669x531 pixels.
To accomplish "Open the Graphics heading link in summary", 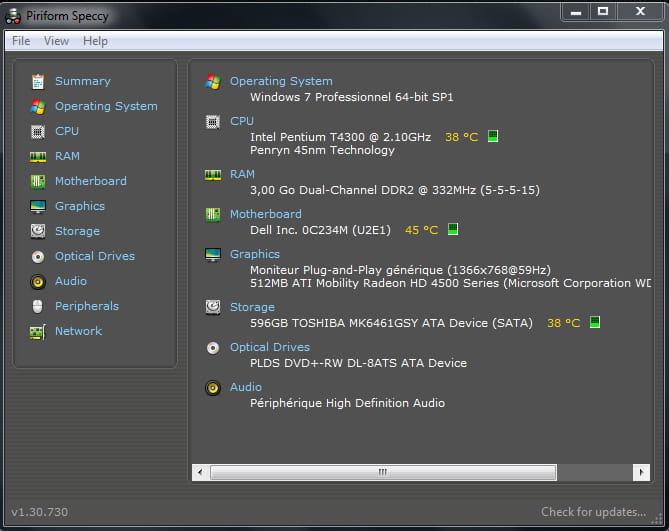I will 255,254.
